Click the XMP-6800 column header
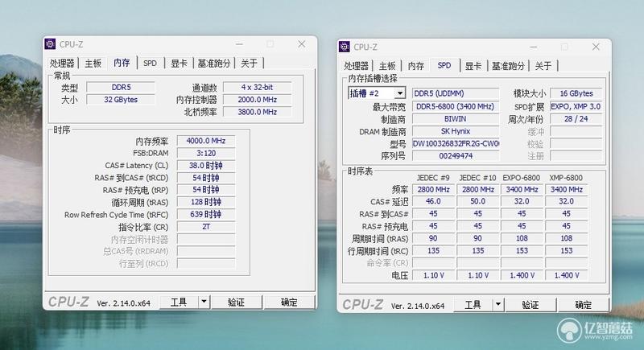 click(x=566, y=178)
